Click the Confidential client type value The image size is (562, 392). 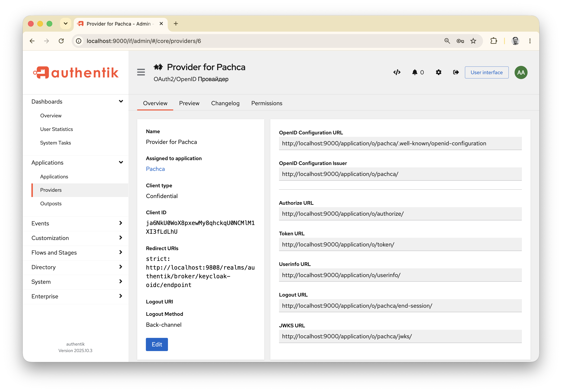pos(162,196)
